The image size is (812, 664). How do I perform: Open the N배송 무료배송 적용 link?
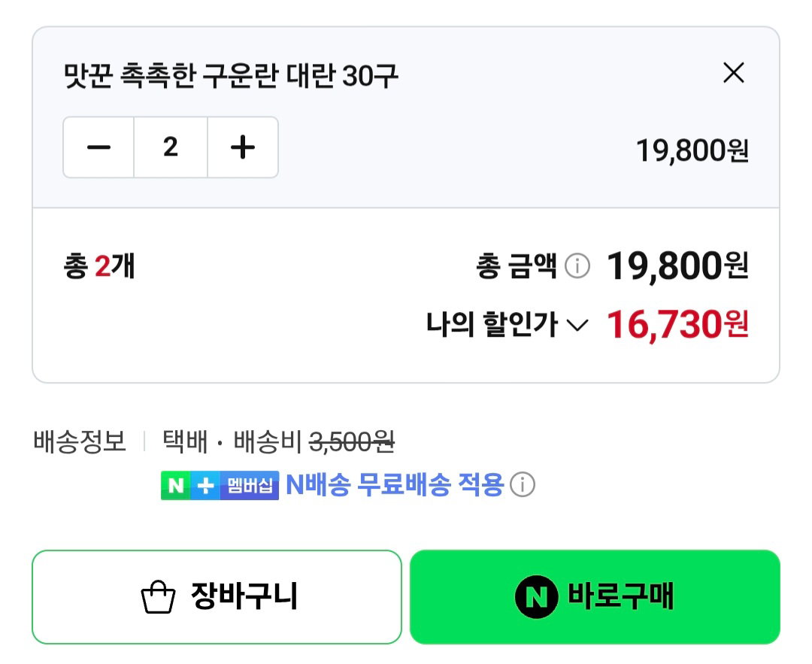[x=395, y=485]
